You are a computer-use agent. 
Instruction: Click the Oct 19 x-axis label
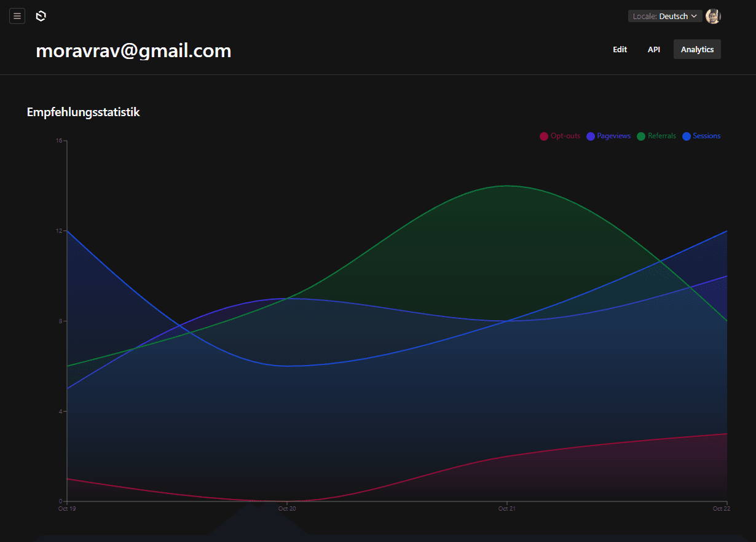click(67, 509)
